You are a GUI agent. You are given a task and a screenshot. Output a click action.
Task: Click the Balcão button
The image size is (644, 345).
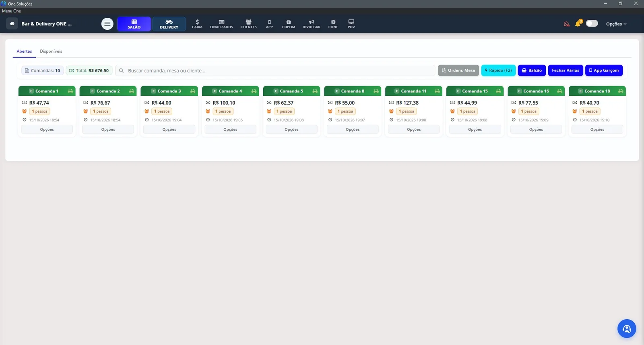[532, 70]
